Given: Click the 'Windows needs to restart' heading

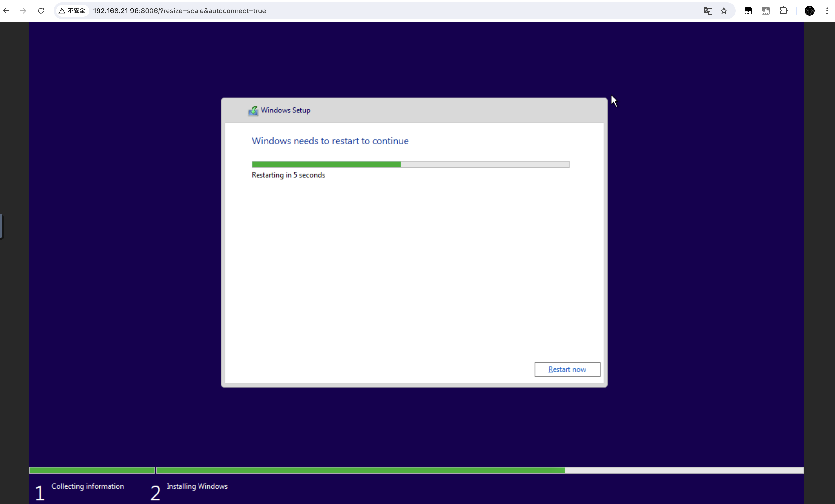Looking at the screenshot, I should pos(330,141).
